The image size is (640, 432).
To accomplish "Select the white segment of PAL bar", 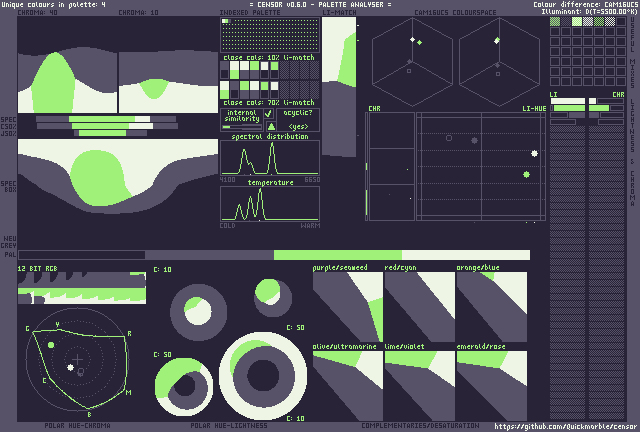I will [x=466, y=255].
